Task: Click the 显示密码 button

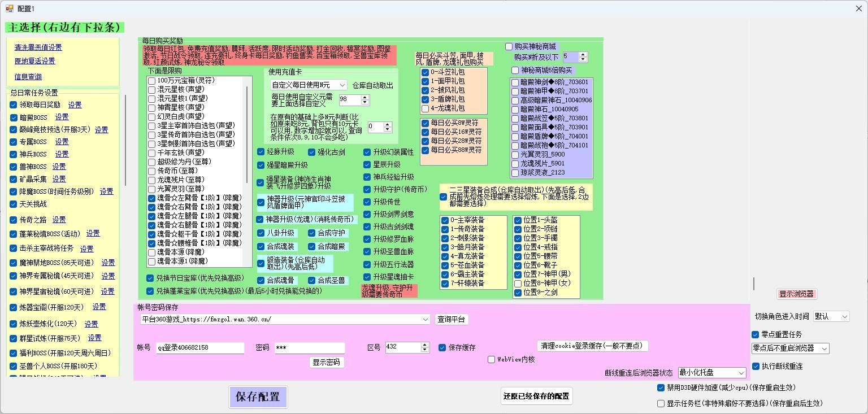Action: (x=326, y=362)
